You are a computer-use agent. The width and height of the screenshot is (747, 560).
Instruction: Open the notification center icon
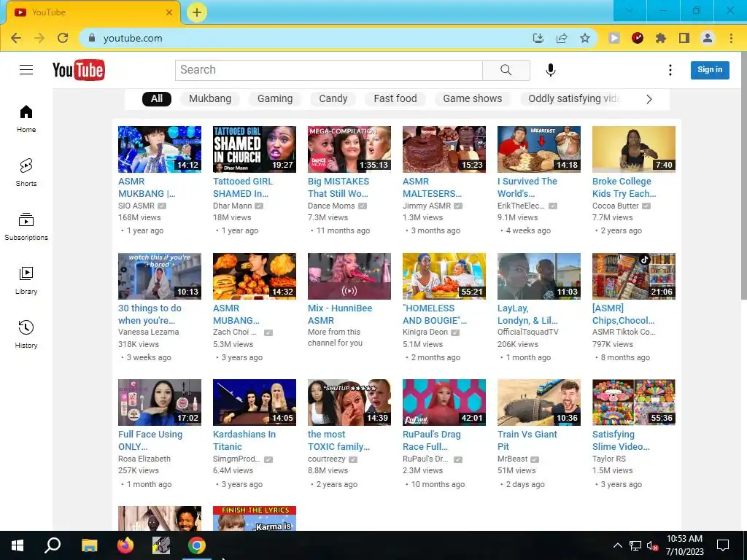(723, 545)
